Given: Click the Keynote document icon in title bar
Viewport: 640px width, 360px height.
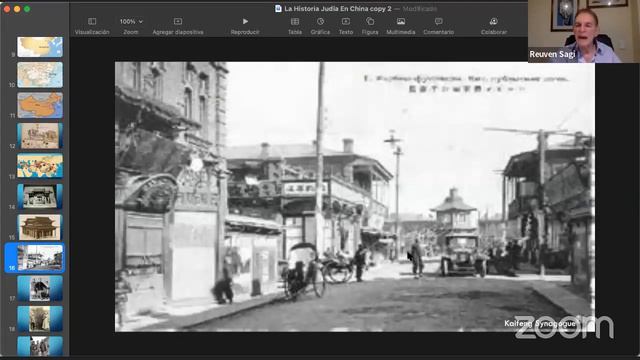Looking at the screenshot, I should (278, 9).
